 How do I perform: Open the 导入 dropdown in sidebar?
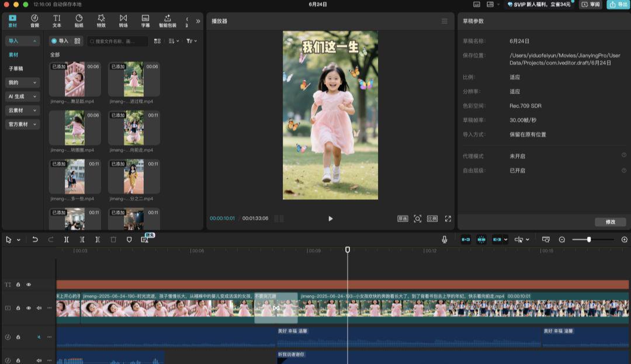(x=22, y=40)
